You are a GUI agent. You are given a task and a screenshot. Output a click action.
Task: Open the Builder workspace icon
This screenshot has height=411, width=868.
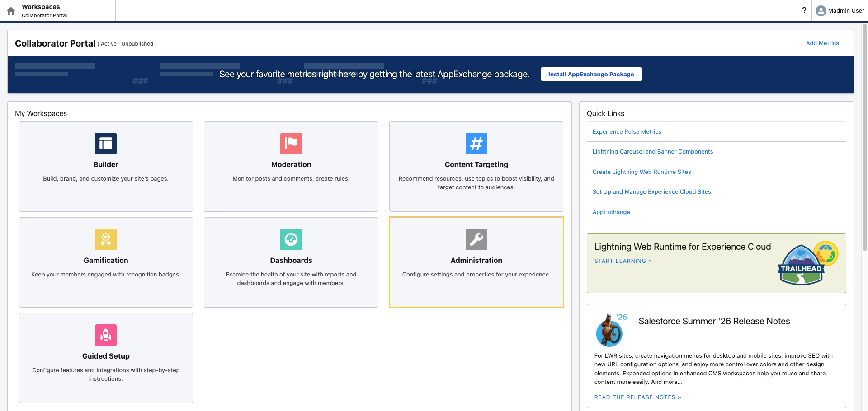106,144
